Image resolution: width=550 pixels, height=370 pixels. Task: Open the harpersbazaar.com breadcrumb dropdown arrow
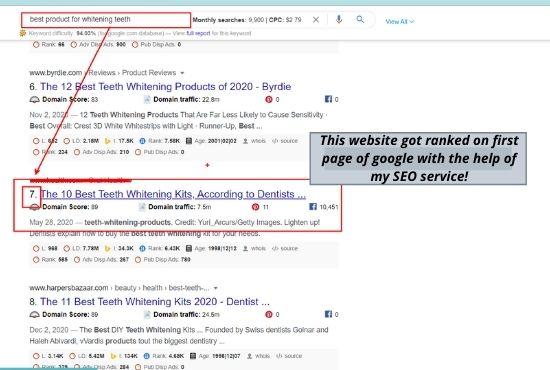coord(216,288)
